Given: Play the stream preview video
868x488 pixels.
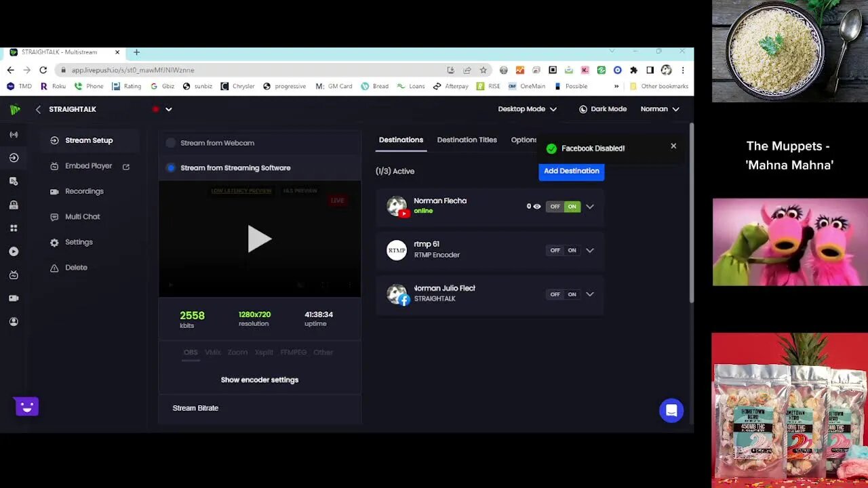Looking at the screenshot, I should click(x=259, y=239).
